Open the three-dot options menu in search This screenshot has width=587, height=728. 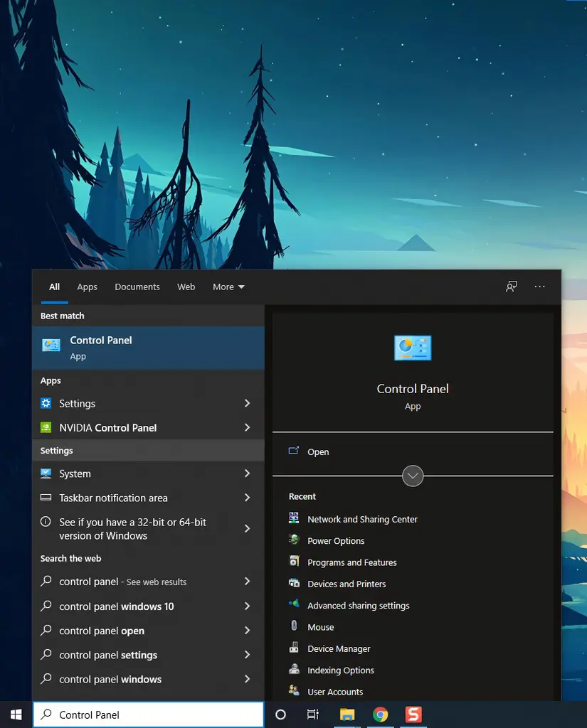pyautogui.click(x=539, y=287)
